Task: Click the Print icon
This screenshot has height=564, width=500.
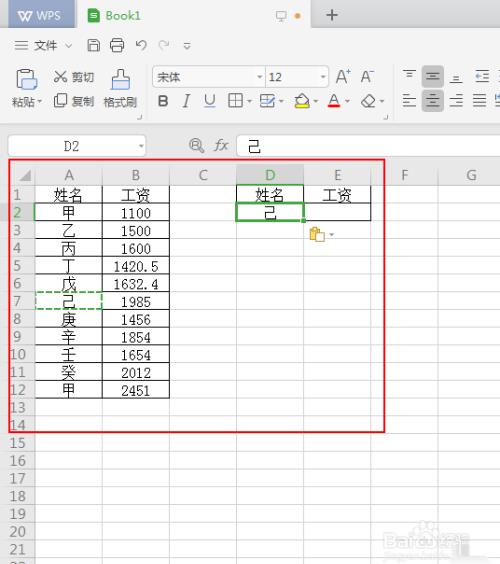Action: [x=117, y=45]
